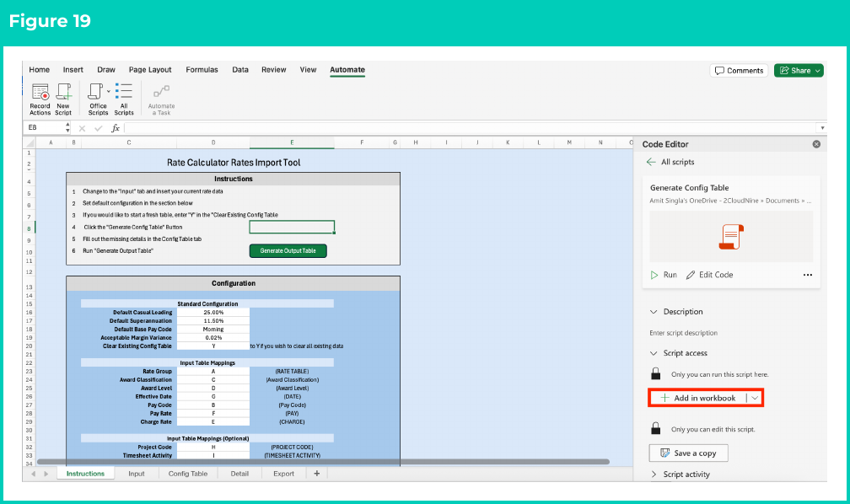Click the lock icon beside run access
This screenshot has height=504, width=850.
point(655,373)
